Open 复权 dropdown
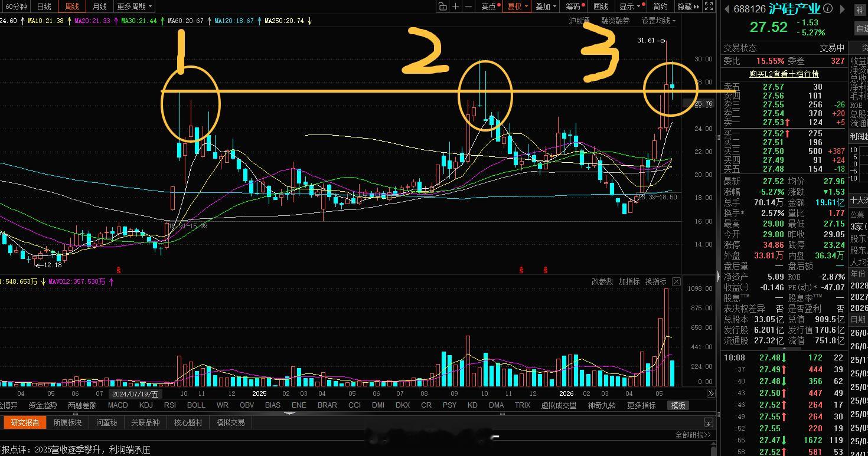The height and width of the screenshot is (456, 868). click(517, 6)
